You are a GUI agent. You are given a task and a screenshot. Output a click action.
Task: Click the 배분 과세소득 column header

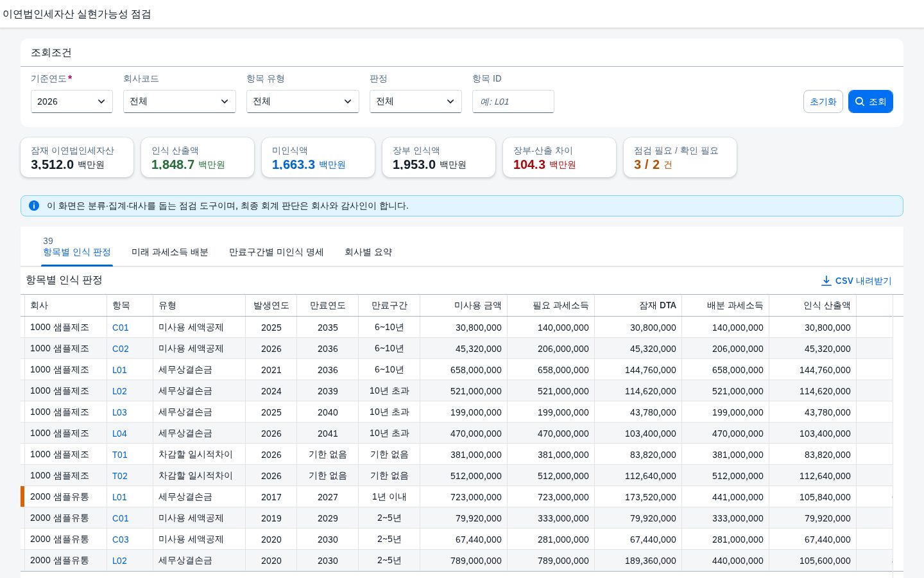(x=726, y=306)
